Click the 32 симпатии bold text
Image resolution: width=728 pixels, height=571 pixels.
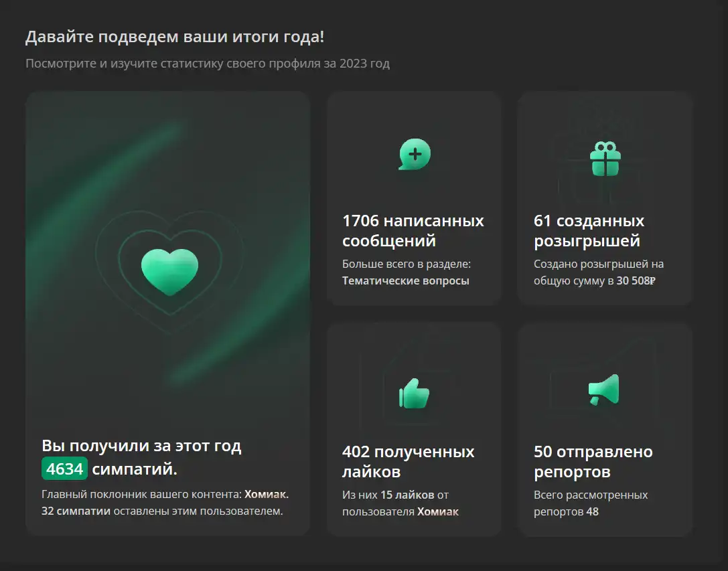pyautogui.click(x=76, y=511)
